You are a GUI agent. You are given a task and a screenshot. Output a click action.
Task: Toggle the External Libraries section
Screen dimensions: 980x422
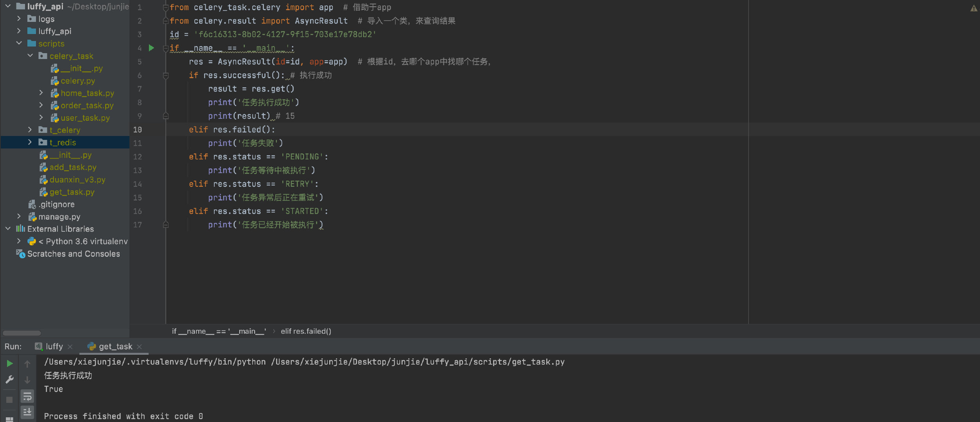coord(5,229)
